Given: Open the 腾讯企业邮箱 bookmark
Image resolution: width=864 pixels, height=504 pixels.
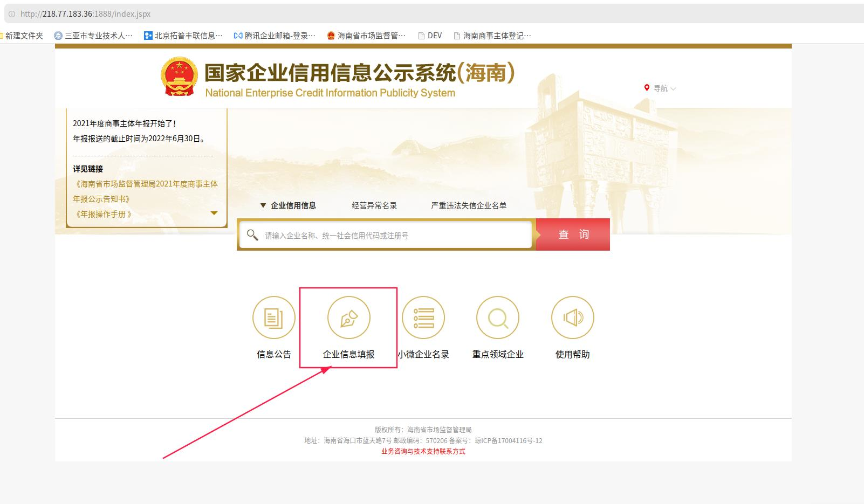Looking at the screenshot, I should pyautogui.click(x=275, y=36).
